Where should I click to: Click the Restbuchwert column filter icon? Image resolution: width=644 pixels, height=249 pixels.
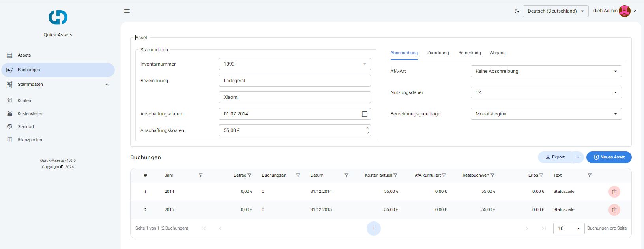tap(492, 175)
